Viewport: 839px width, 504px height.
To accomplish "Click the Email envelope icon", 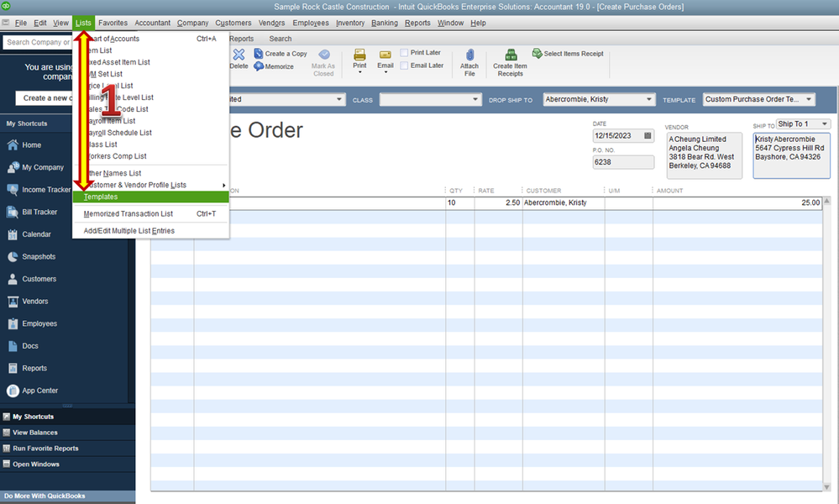I will point(385,55).
